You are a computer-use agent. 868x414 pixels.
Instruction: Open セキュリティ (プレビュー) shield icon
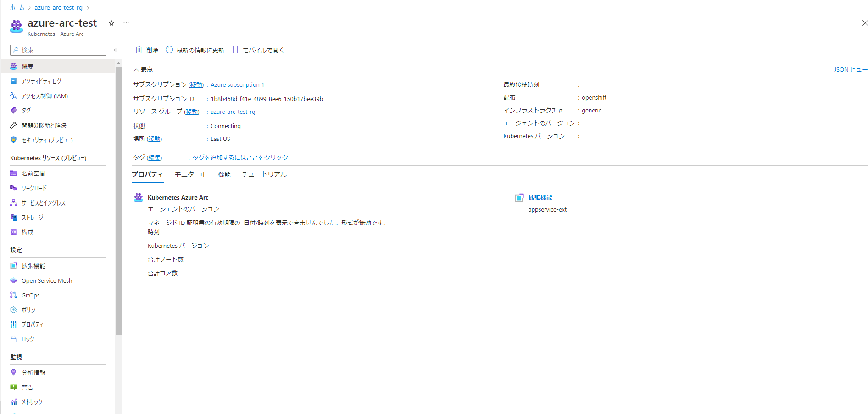(14, 140)
